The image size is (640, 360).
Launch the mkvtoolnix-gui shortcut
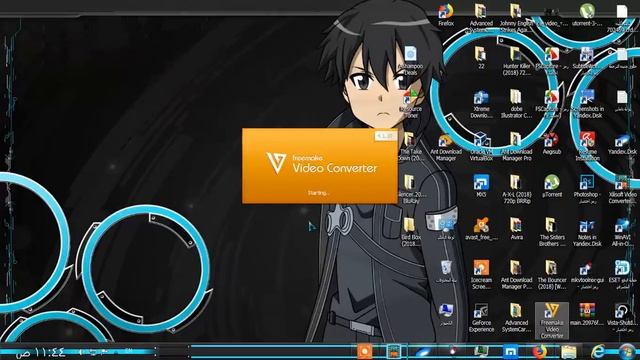[587, 275]
